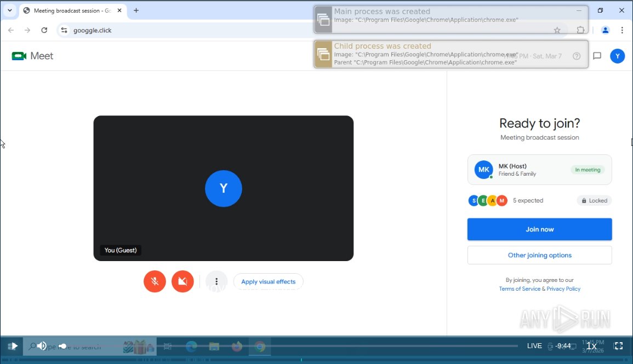
Task: Open File Explorer from the taskbar
Action: 214,346
